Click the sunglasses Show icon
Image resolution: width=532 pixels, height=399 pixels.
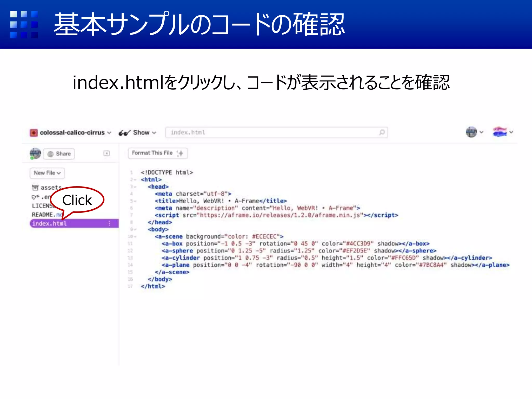pos(124,133)
